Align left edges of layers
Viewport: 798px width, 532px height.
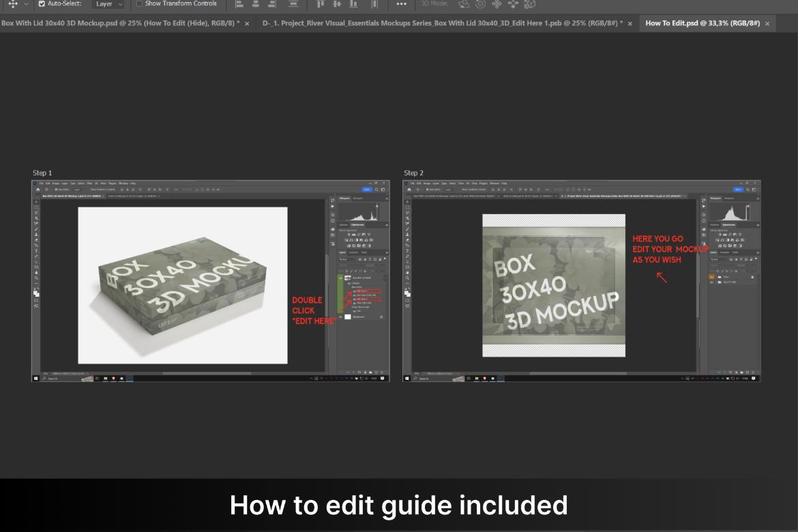tap(239, 4)
